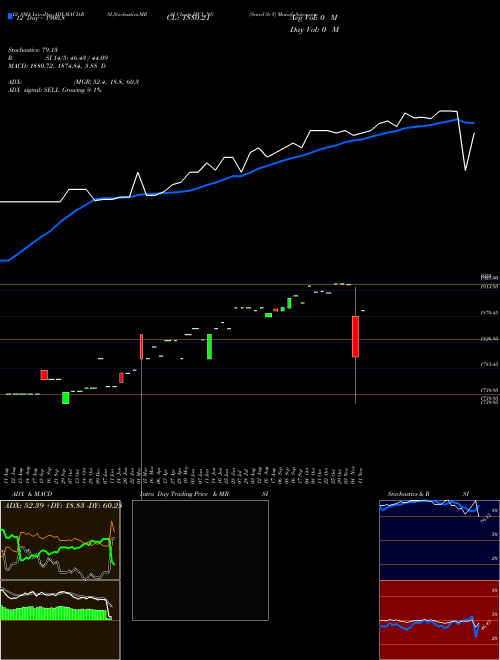Click the 'MACD: 1880.72, 1874.84, 5.88' line
The image size is (500, 660).
point(57,66)
